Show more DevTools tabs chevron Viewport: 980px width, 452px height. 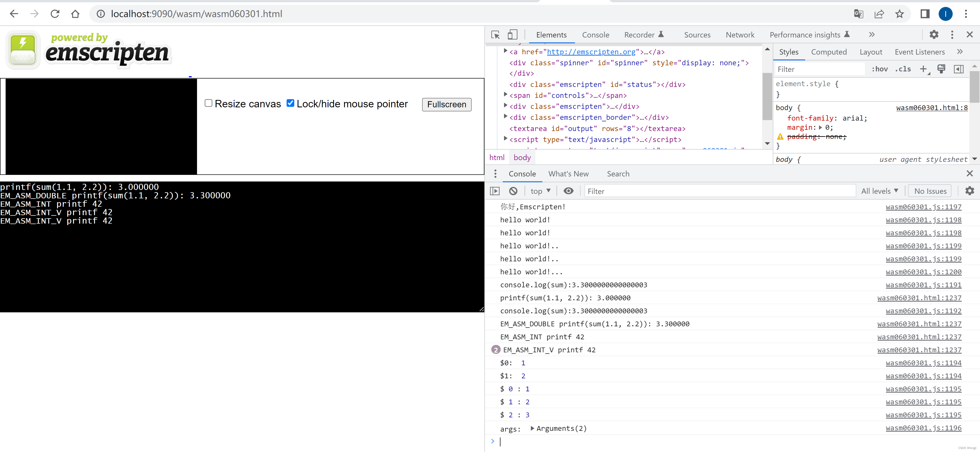872,35
